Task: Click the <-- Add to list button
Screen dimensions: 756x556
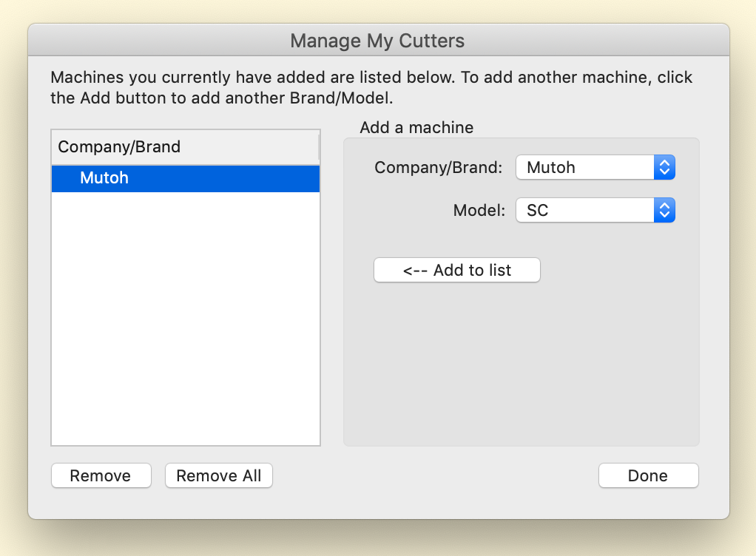Action: [x=456, y=270]
